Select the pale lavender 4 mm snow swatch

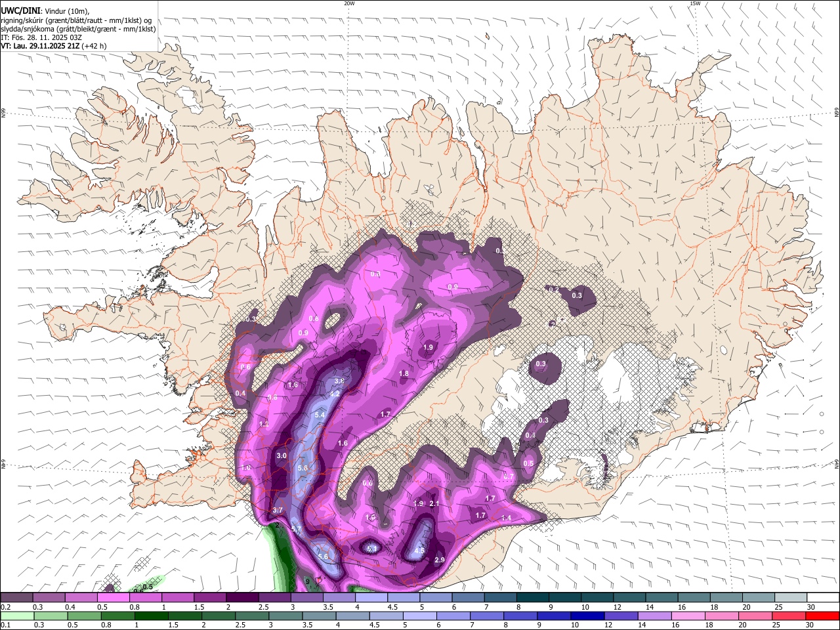click(371, 597)
